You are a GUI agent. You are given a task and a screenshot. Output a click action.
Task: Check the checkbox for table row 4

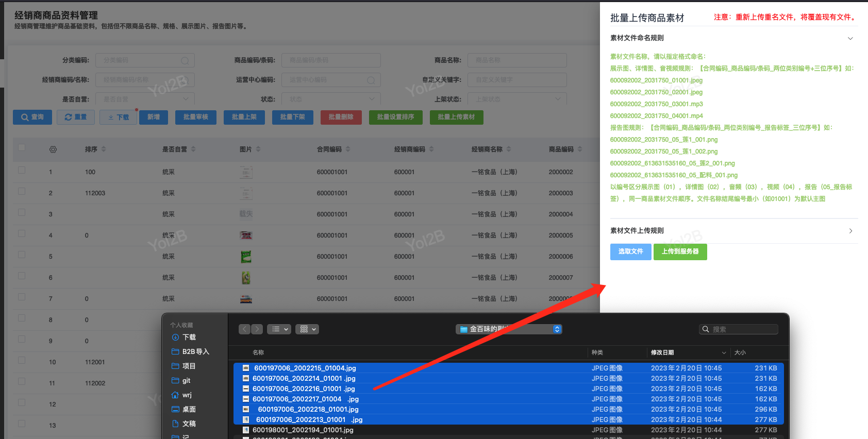[x=22, y=233]
